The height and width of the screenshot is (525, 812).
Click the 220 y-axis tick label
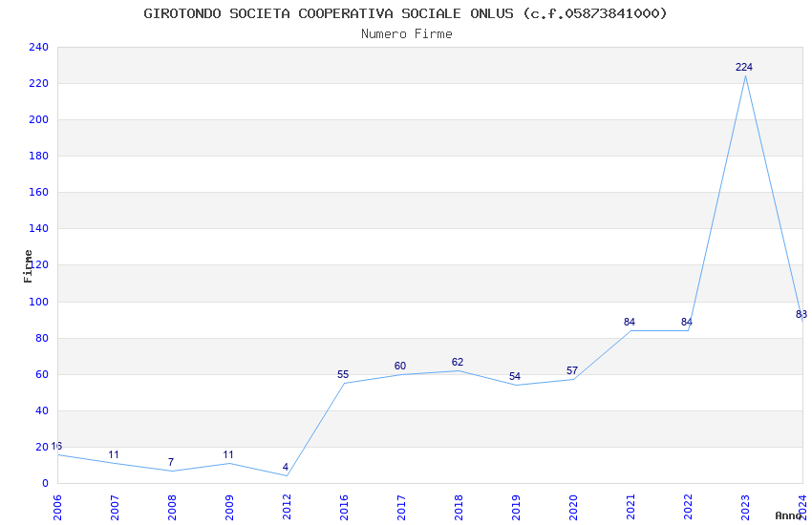(38, 83)
